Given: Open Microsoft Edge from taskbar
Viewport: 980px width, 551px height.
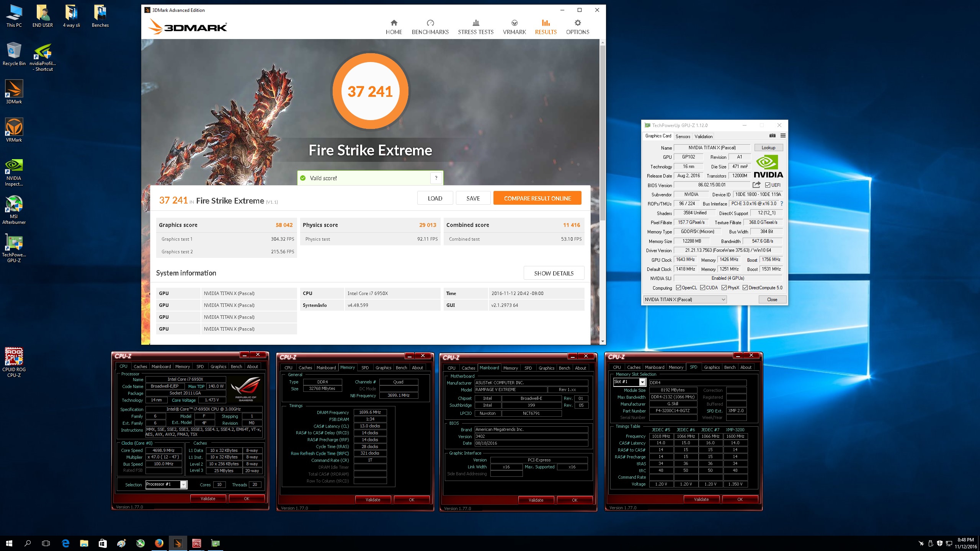Looking at the screenshot, I should coord(65,543).
